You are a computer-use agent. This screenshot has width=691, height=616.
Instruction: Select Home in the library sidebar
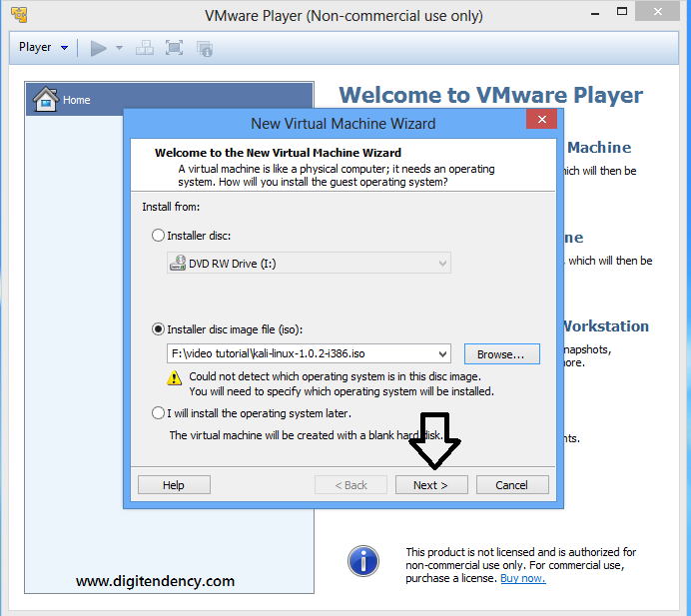[169, 99]
